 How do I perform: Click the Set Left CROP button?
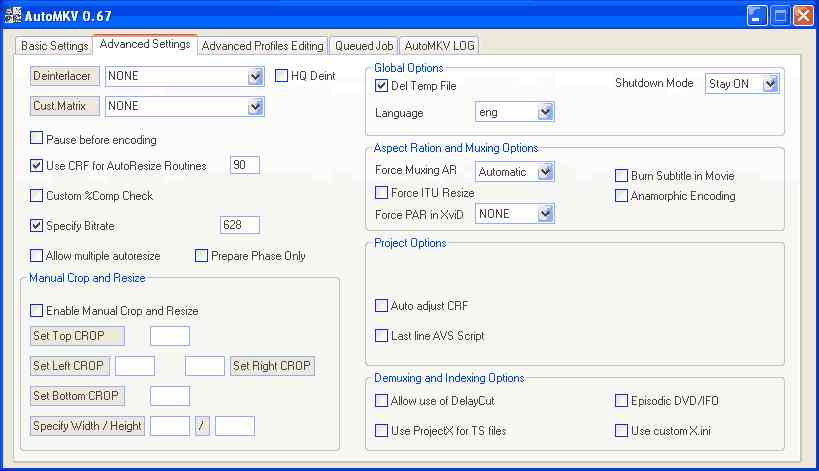(x=70, y=366)
